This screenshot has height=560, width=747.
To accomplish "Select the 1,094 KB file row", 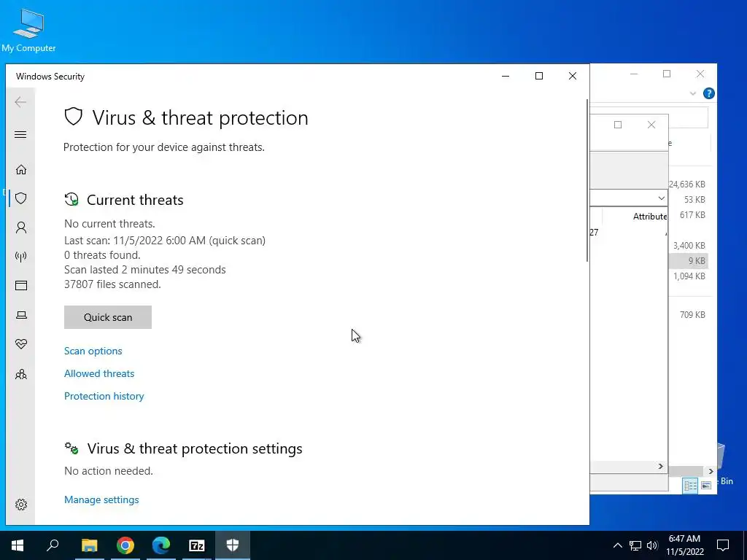I will click(689, 276).
